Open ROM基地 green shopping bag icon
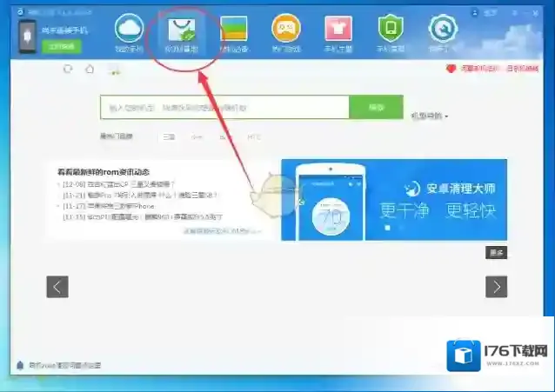 (182, 30)
